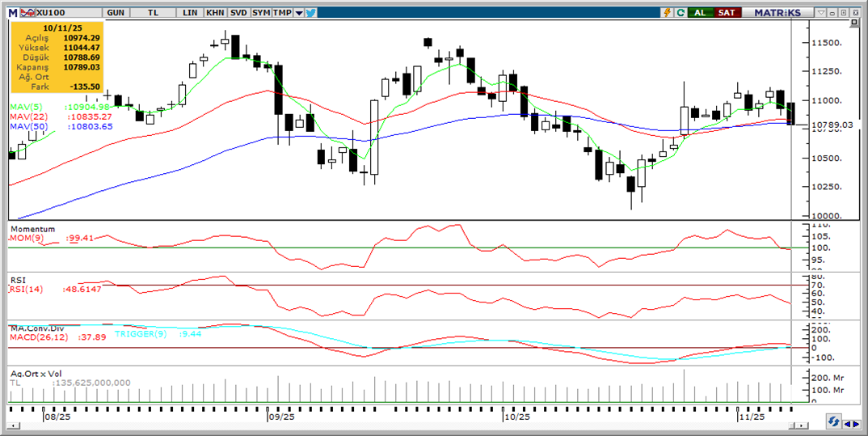Open the TL currency selector
Viewport: 868px width, 436px height.
tap(153, 13)
